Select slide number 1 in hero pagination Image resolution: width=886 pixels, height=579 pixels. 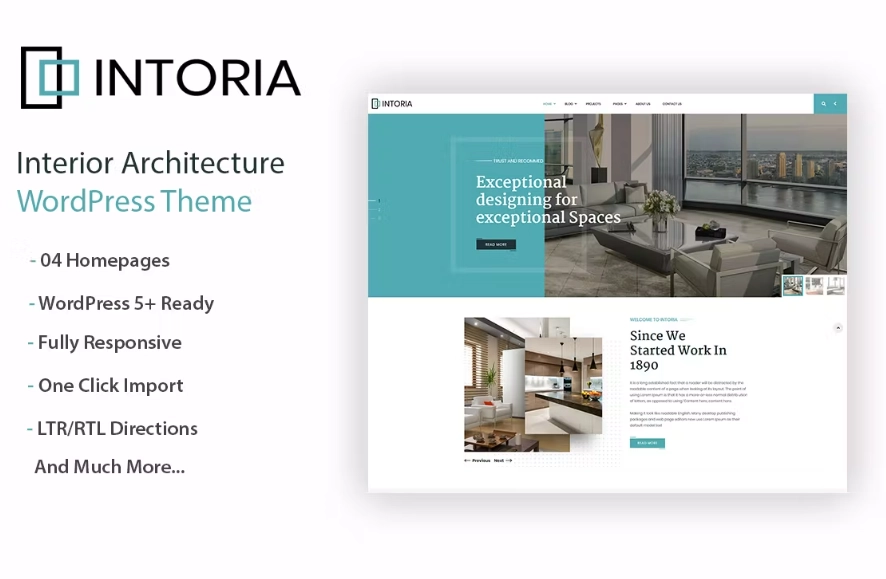point(377,201)
